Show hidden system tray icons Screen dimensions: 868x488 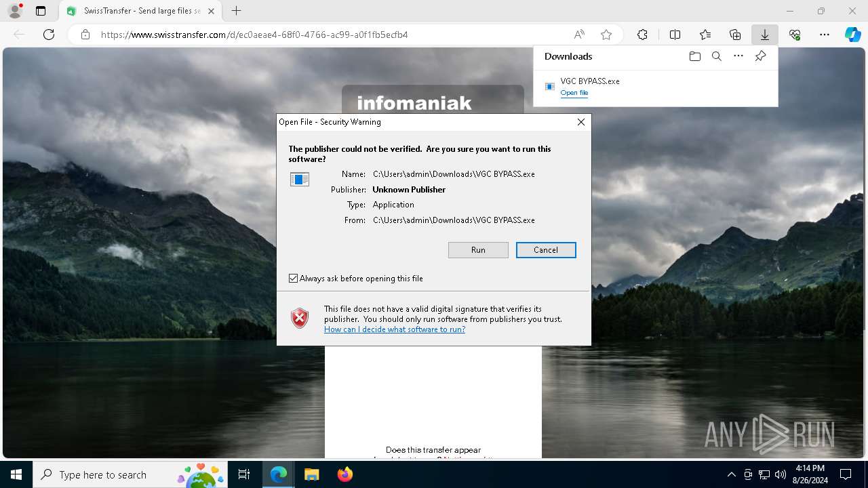pyautogui.click(x=731, y=474)
